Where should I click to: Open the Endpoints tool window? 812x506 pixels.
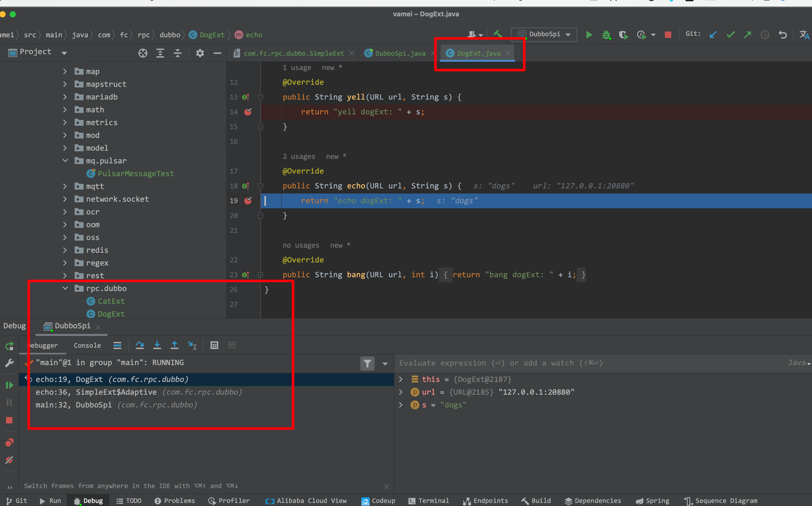point(485,501)
